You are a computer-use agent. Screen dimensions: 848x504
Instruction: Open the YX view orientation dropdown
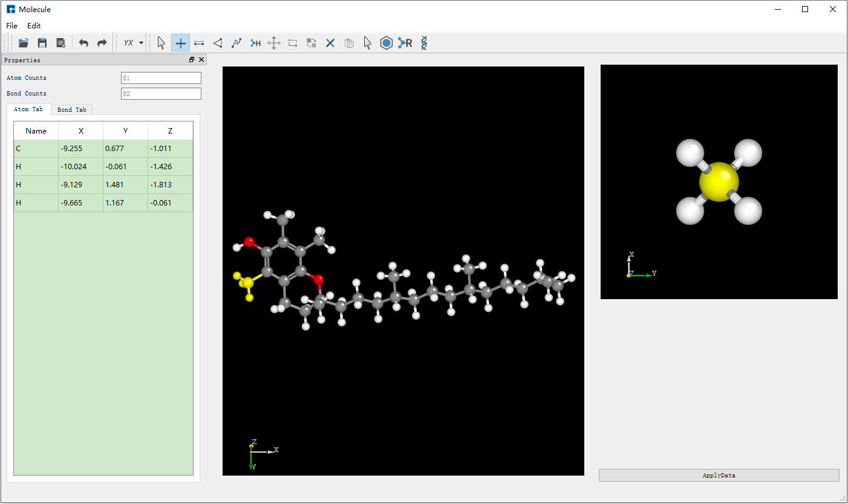point(133,43)
